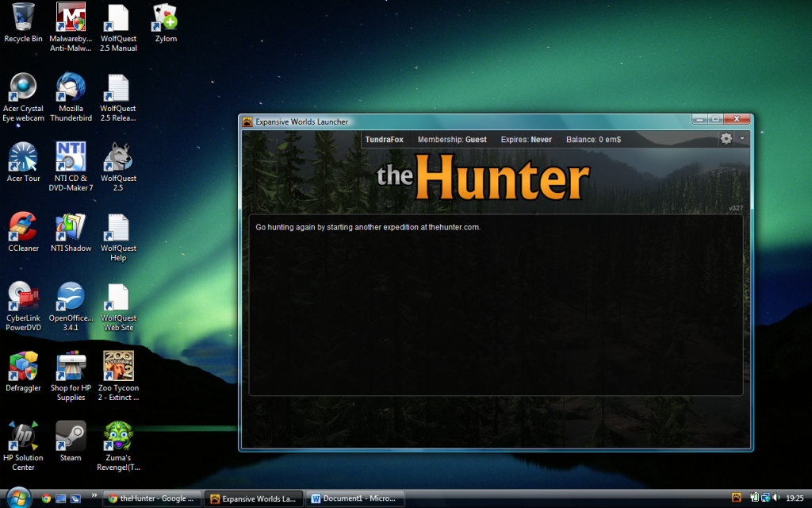Select the Defraggler desktop shortcut
Image resolution: width=812 pixels, height=508 pixels.
(24, 367)
